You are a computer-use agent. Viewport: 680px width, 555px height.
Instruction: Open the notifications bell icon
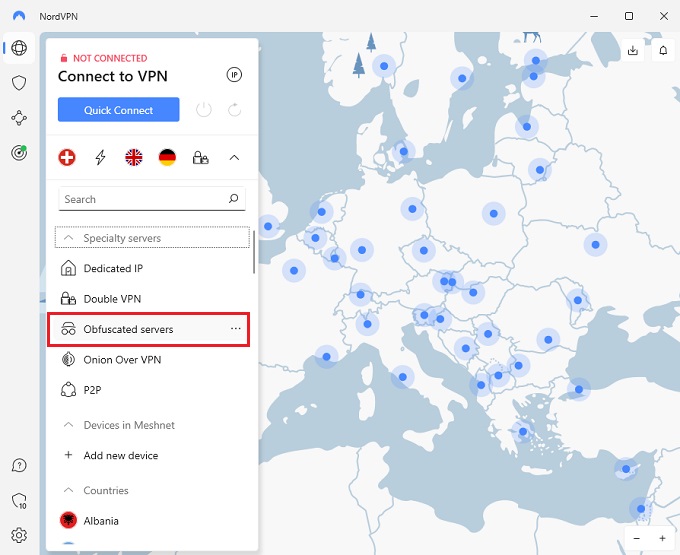pos(663,50)
